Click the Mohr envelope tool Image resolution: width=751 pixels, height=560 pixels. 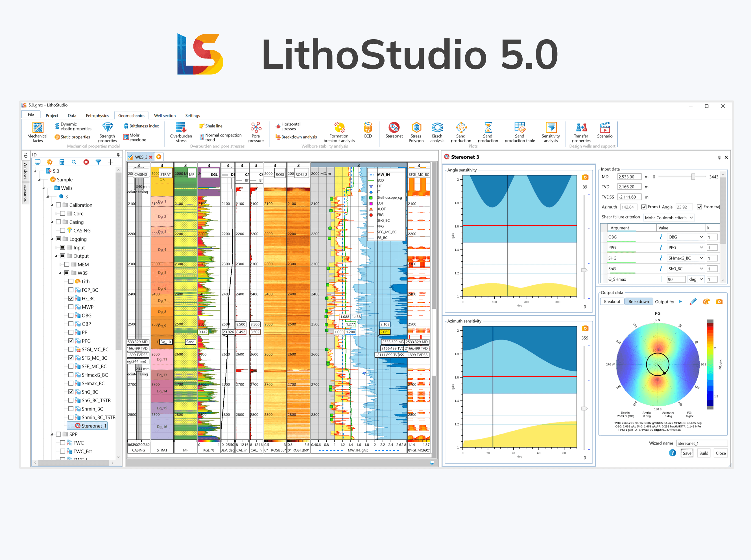pyautogui.click(x=135, y=137)
